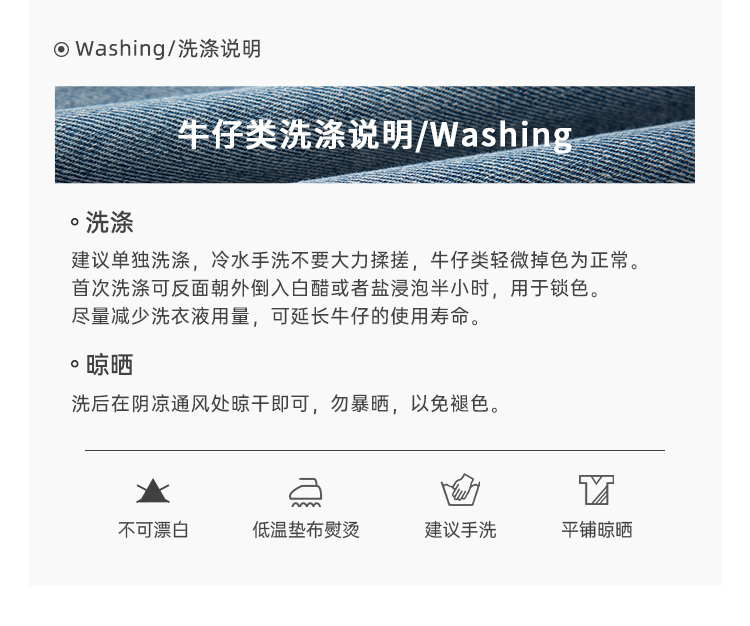Click the do-not-bleach triangle icon

[x=153, y=491]
